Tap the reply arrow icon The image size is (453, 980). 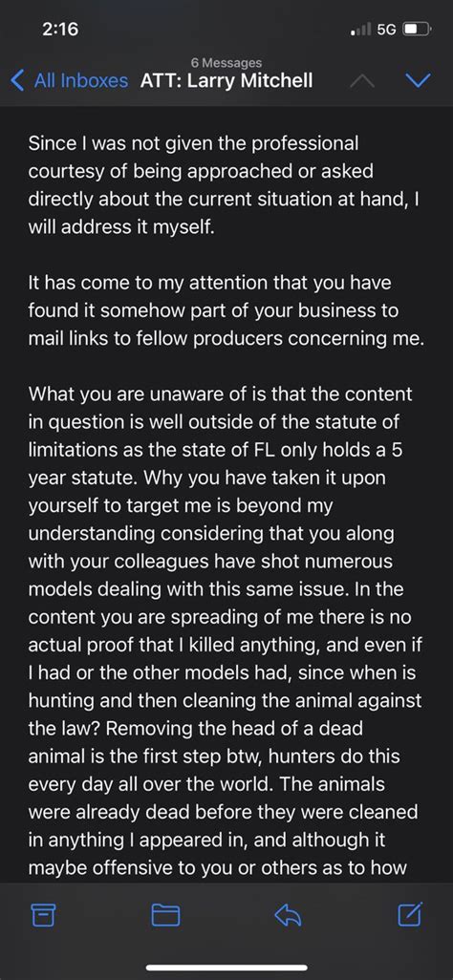pos(288,916)
